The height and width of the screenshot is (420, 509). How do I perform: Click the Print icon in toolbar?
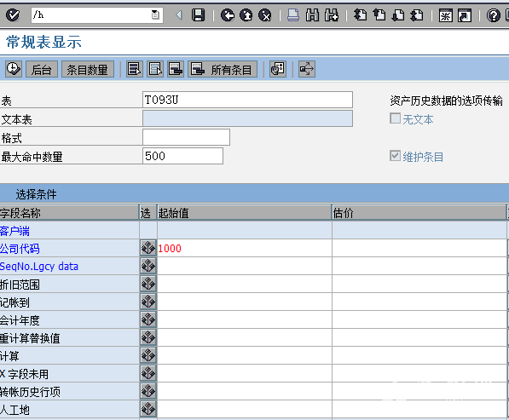(293, 15)
